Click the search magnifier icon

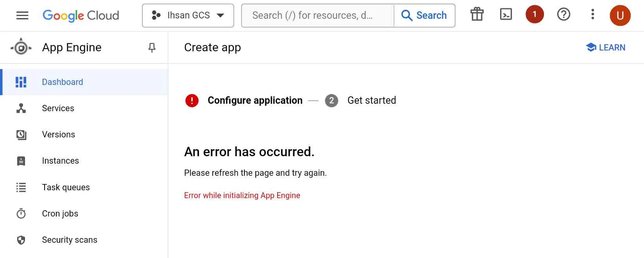pyautogui.click(x=407, y=15)
